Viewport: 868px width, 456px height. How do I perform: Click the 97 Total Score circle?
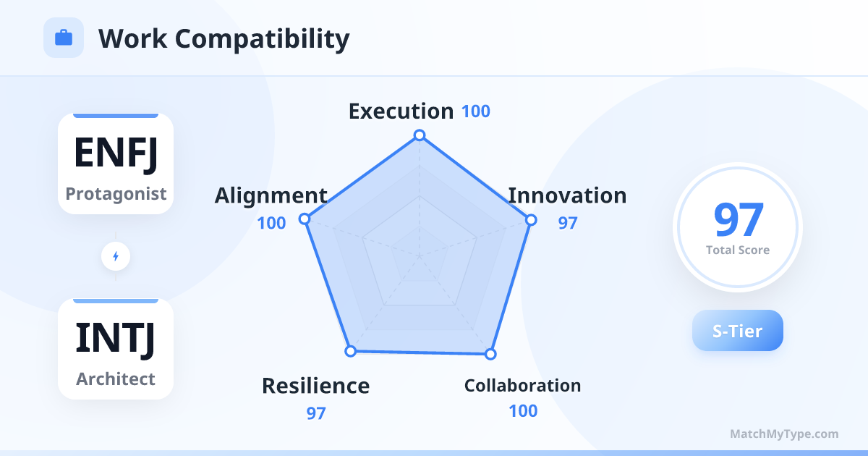coord(737,227)
